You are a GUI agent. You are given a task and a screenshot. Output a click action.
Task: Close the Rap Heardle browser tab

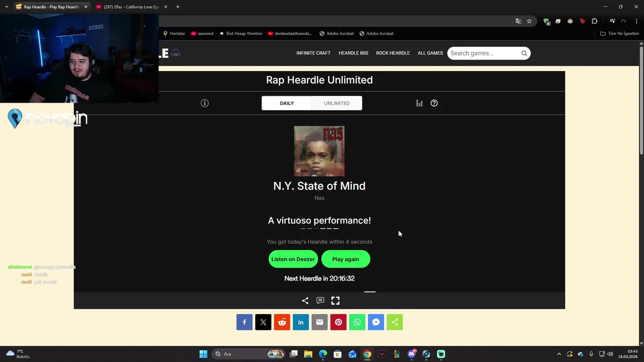coord(86,7)
